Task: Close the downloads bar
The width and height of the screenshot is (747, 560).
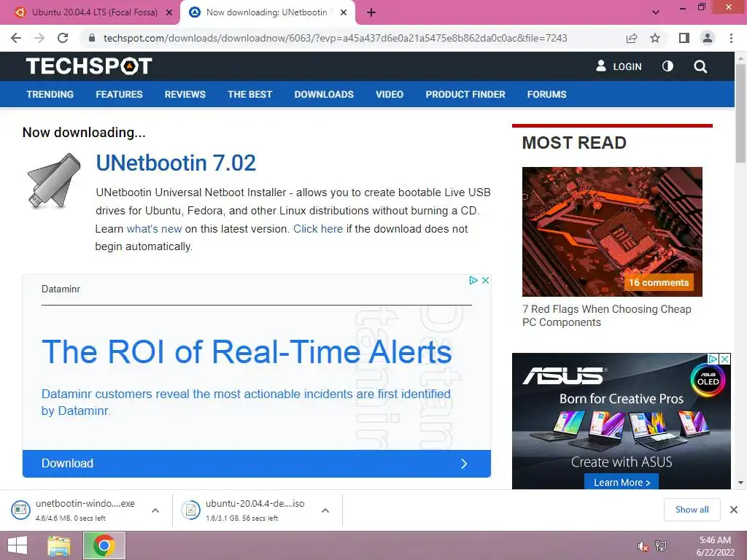Action: [x=734, y=510]
